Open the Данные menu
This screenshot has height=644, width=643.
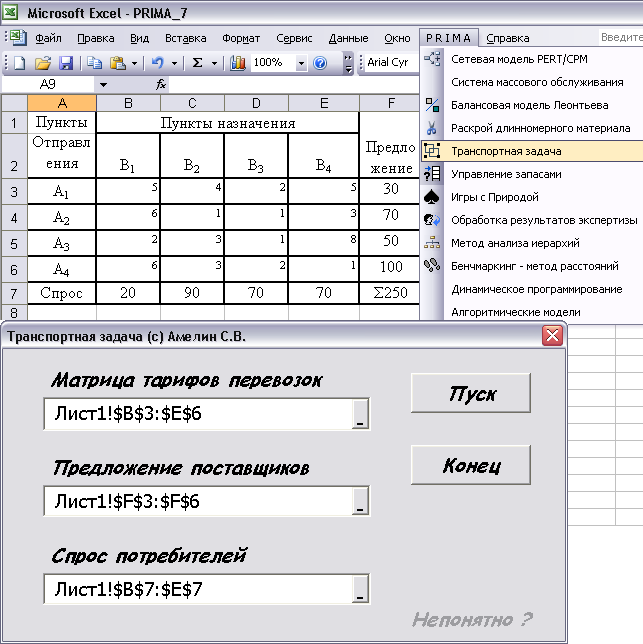[348, 38]
